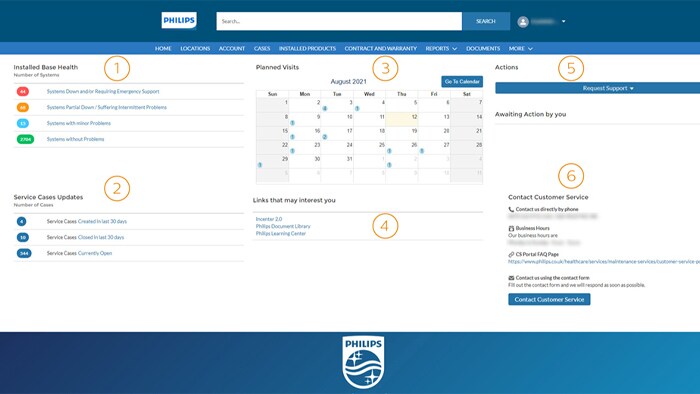The image size is (700, 394).
Task: Click the green 2704 systems badge
Action: [x=25, y=139]
